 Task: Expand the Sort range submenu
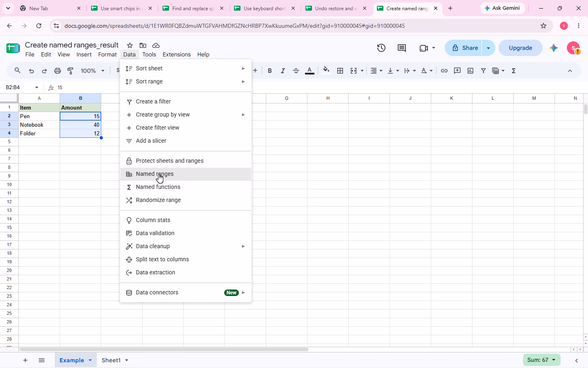(x=186, y=81)
